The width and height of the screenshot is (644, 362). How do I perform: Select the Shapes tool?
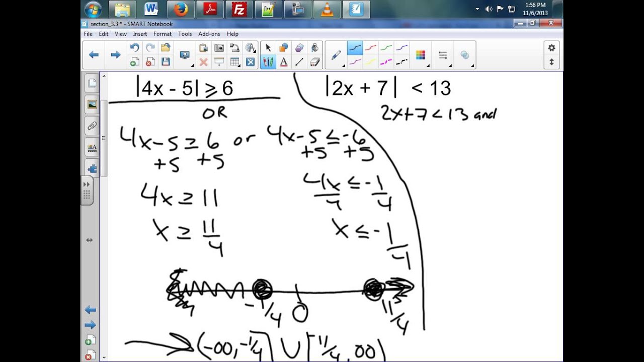point(284,48)
